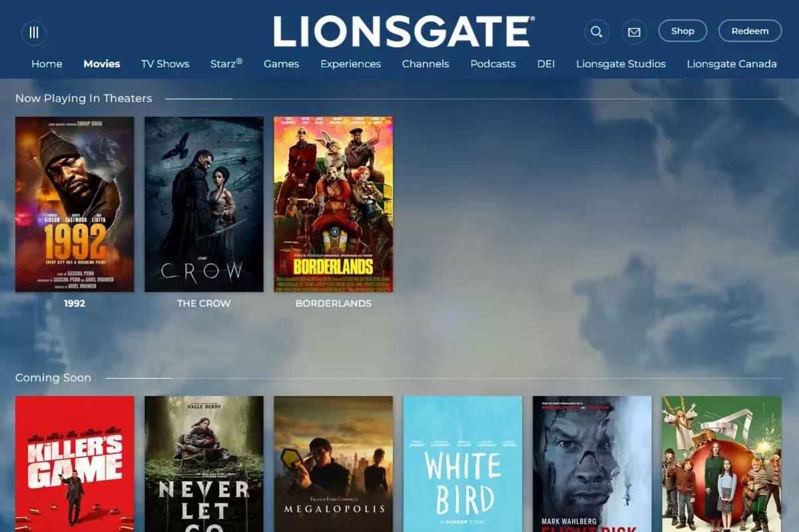This screenshot has height=532, width=799.
Task: Click the 1992 title link
Action: 75,304
